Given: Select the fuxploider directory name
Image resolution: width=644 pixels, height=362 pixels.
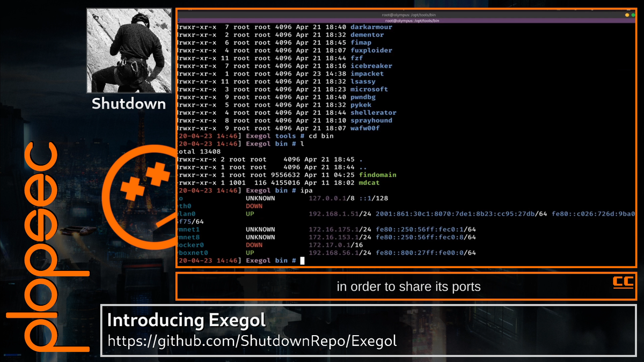Looking at the screenshot, I should (371, 50).
